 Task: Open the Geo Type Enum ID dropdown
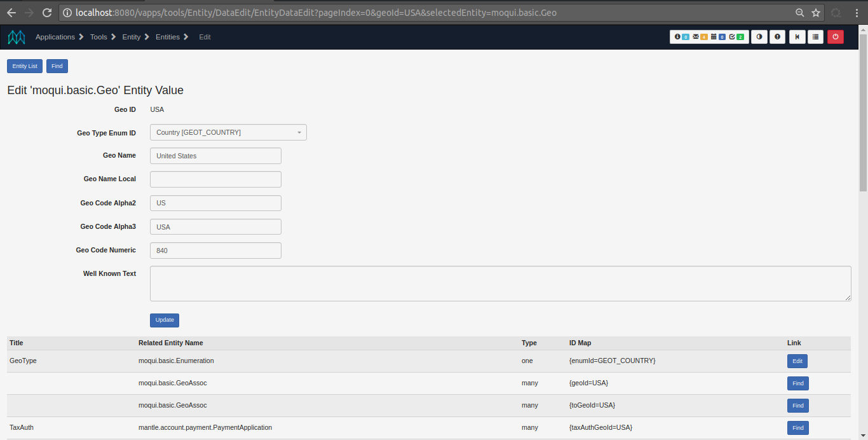(228, 132)
